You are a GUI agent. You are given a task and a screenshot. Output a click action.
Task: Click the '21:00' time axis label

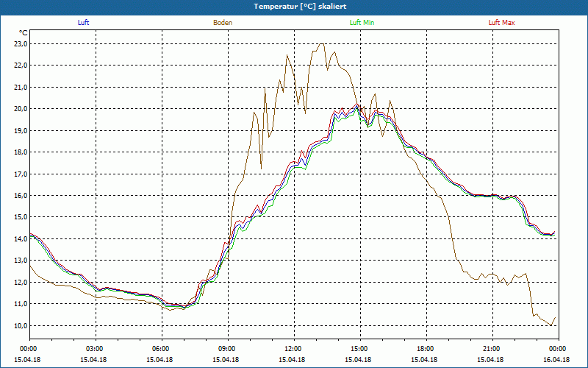point(492,349)
